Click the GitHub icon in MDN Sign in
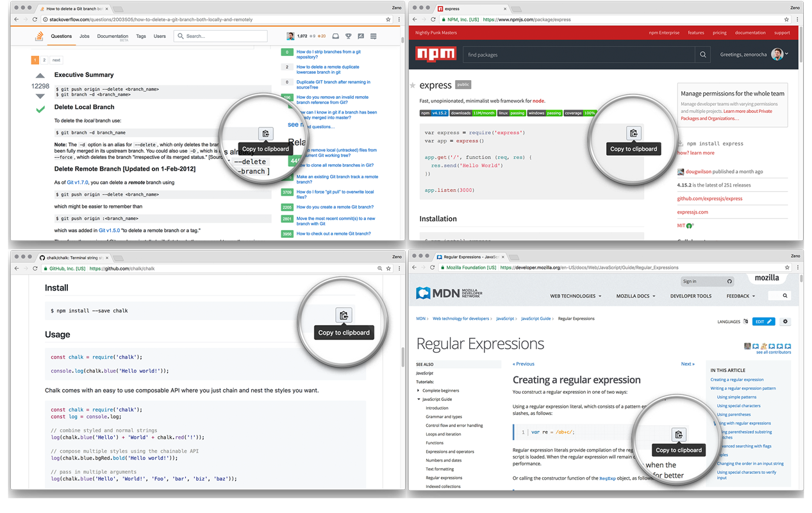 tap(729, 282)
